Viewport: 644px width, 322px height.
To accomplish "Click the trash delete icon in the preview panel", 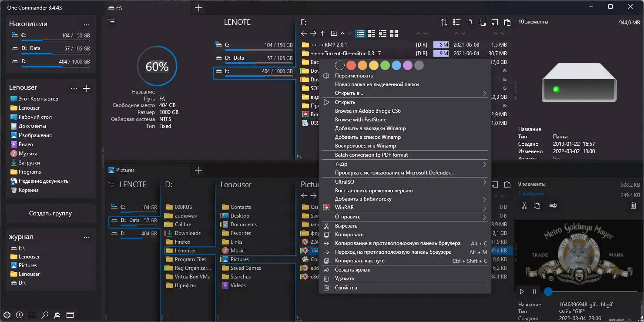I will [634, 205].
